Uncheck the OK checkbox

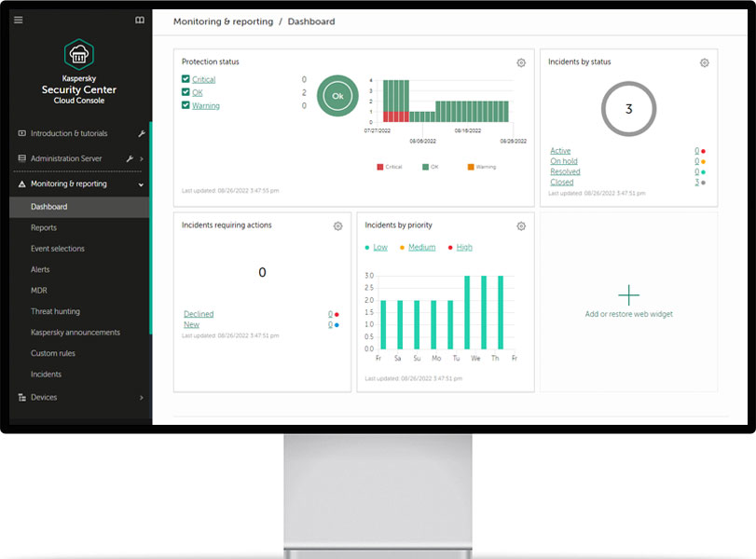click(x=186, y=91)
